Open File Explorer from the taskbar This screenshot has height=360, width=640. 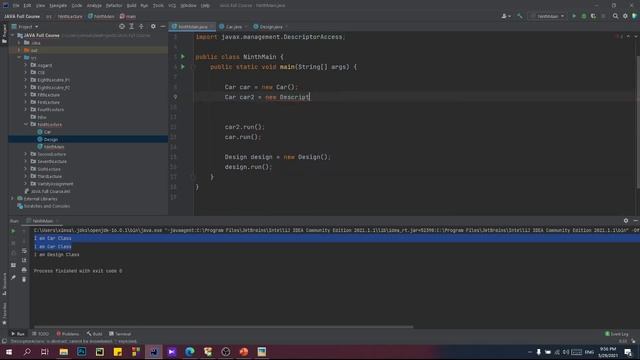pyautogui.click(x=64, y=351)
